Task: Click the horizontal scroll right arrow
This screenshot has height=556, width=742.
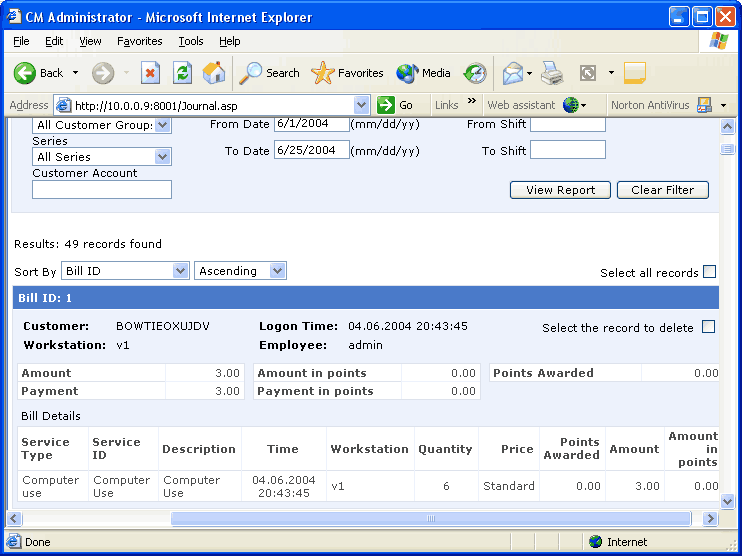Action: [x=710, y=519]
